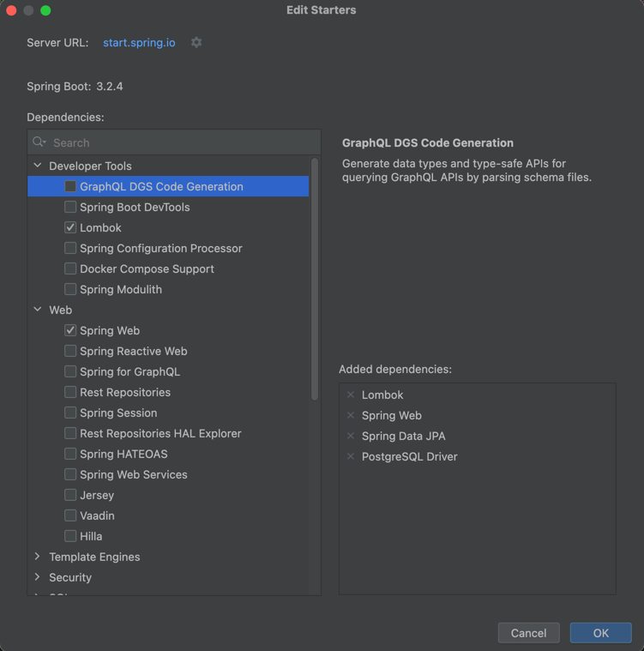
Task: Select Web group label
Action: pos(61,310)
